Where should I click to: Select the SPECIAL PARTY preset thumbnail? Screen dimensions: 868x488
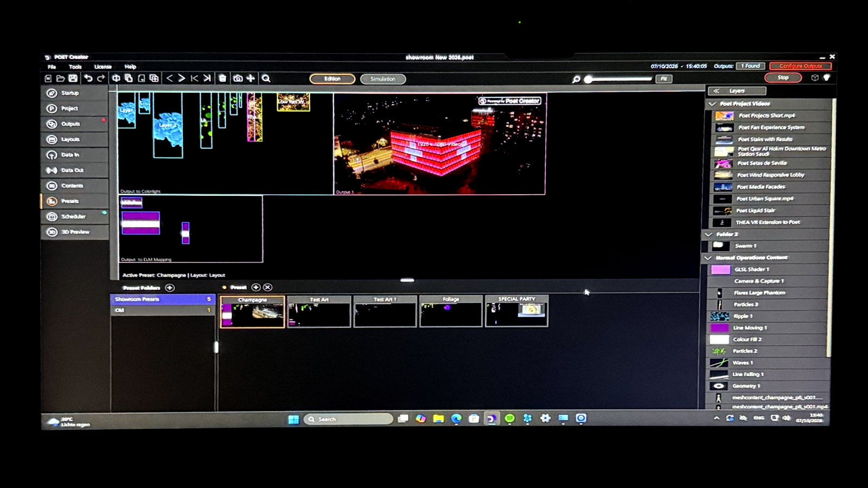pos(517,311)
